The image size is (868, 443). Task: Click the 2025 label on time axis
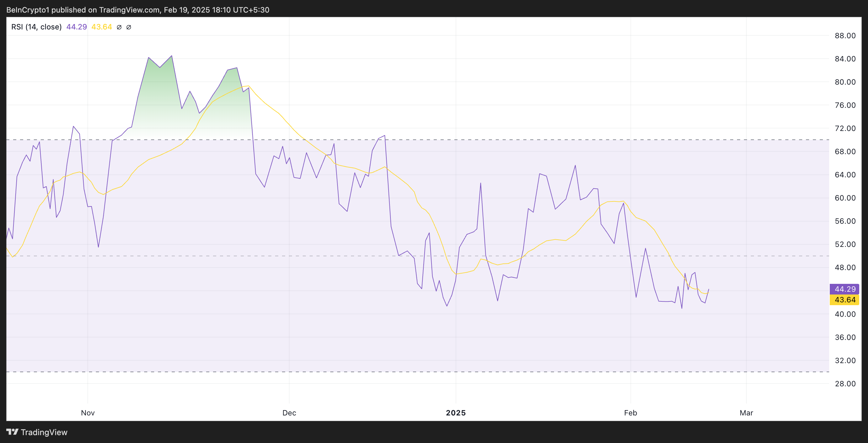pyautogui.click(x=456, y=413)
